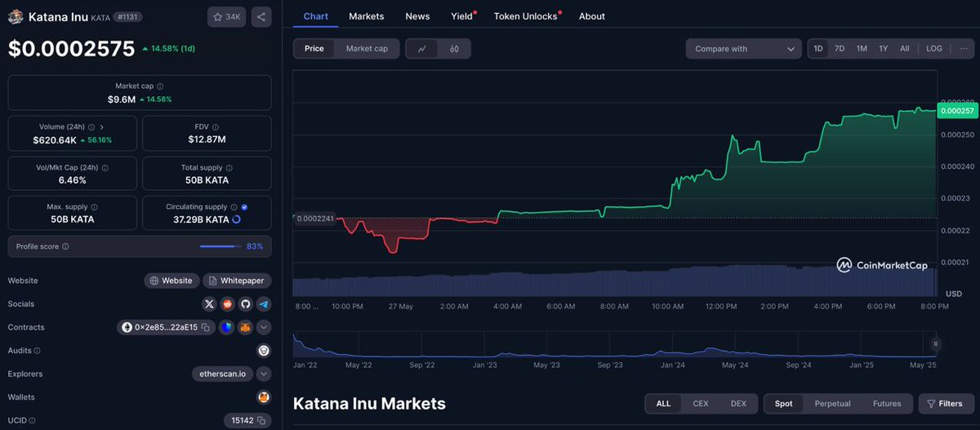Viewport: 980px width, 430px height.
Task: Open the Website link
Action: pos(171,281)
